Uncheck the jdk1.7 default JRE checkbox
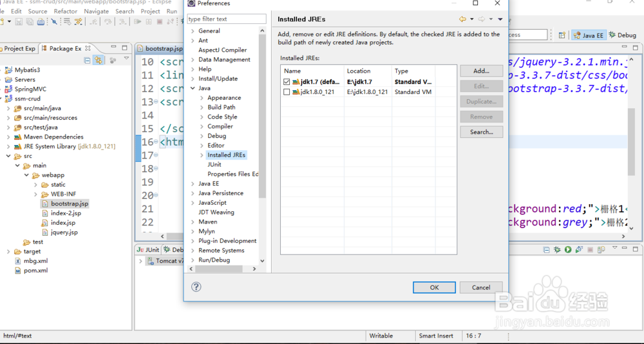Screen dimensions: 644x344 [x=287, y=82]
